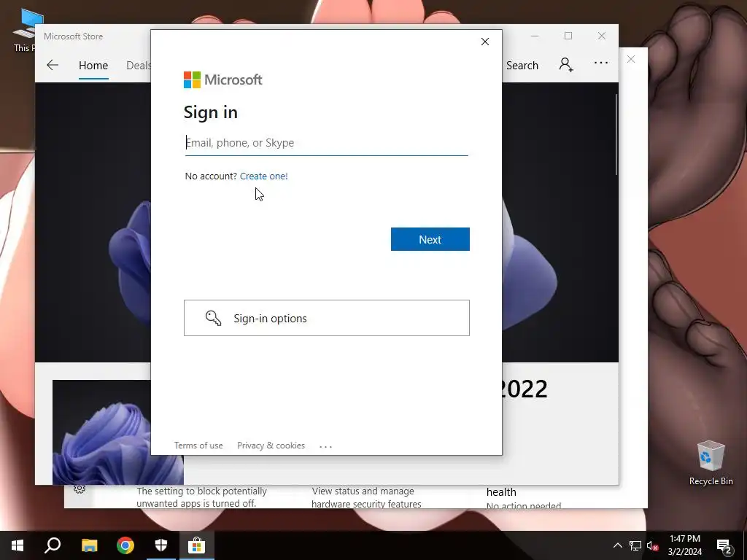Maximize the Microsoft Store window
Viewport: 747px width, 560px height.
click(x=568, y=36)
